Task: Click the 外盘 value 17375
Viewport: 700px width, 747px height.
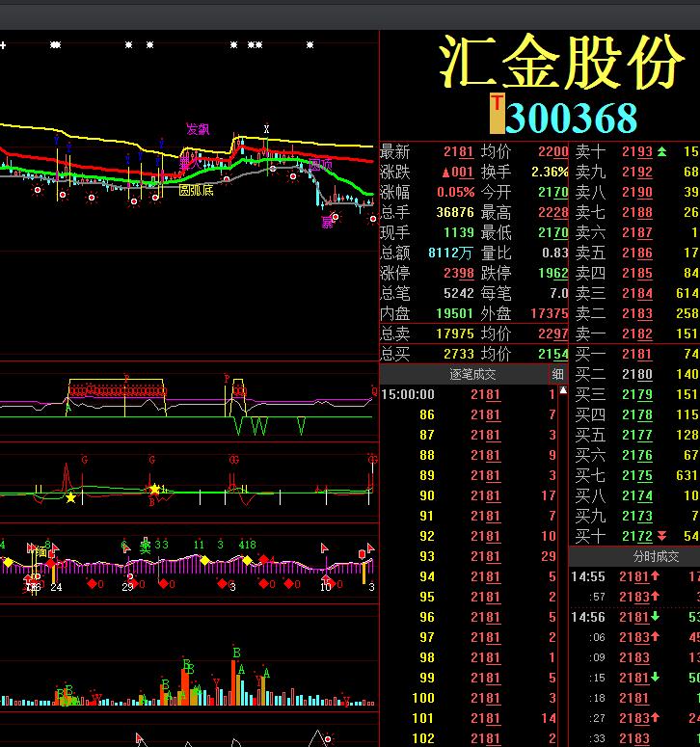Action: [x=550, y=313]
